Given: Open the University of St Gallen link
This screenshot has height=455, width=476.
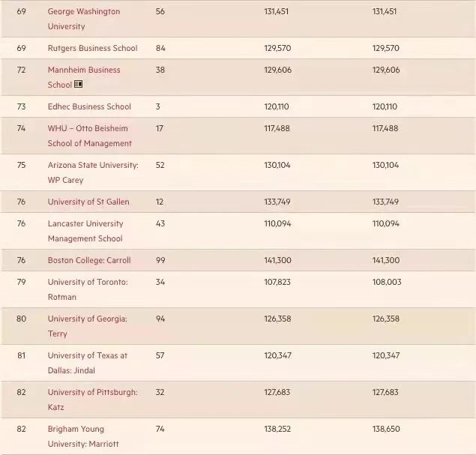Looking at the screenshot, I should pyautogui.click(x=88, y=202).
